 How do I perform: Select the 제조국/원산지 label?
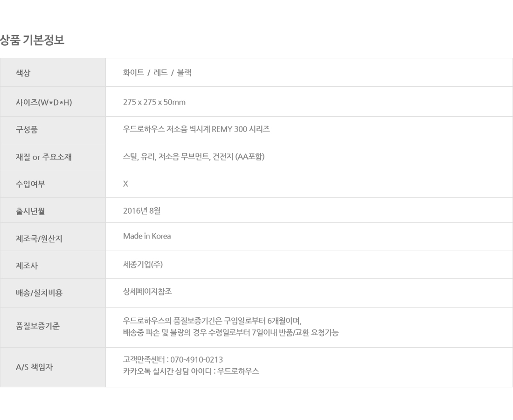click(x=39, y=238)
